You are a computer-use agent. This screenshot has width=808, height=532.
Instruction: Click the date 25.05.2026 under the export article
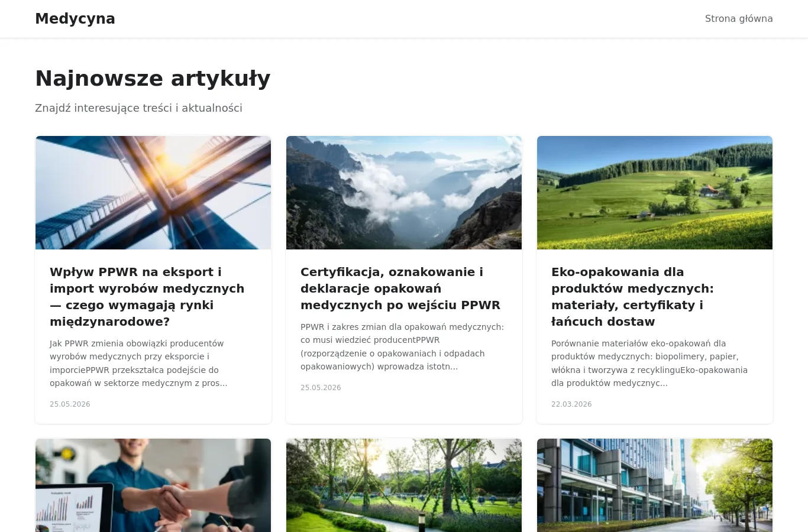pos(70,404)
